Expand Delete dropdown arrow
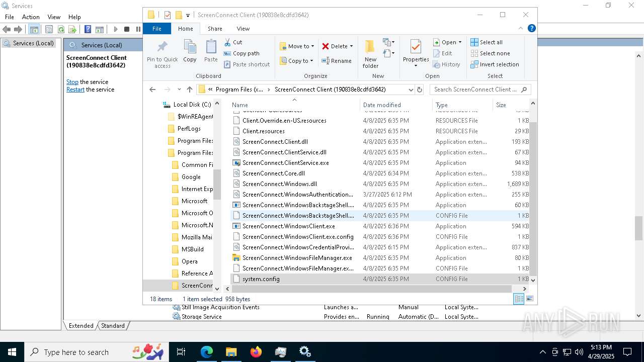 click(x=351, y=46)
